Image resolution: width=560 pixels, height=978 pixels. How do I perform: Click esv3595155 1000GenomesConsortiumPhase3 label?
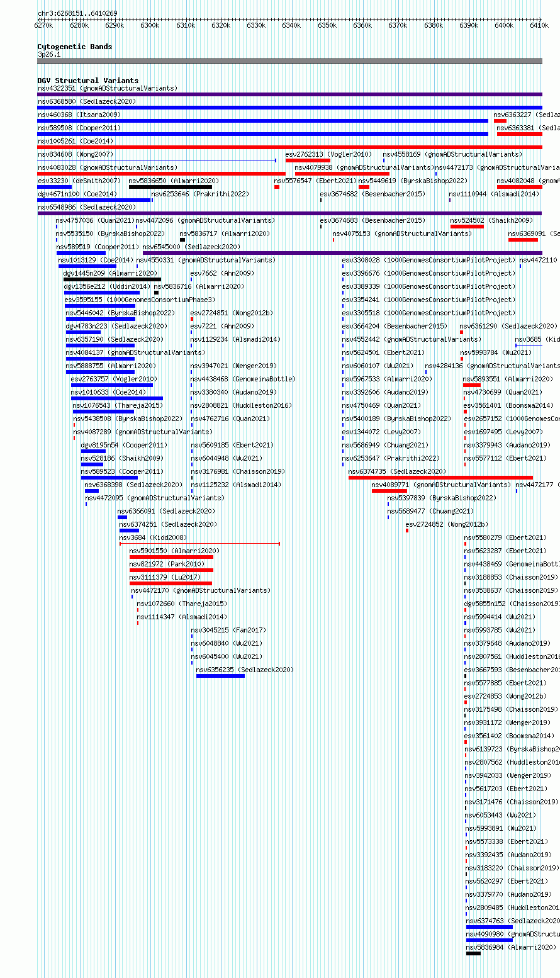click(x=140, y=300)
